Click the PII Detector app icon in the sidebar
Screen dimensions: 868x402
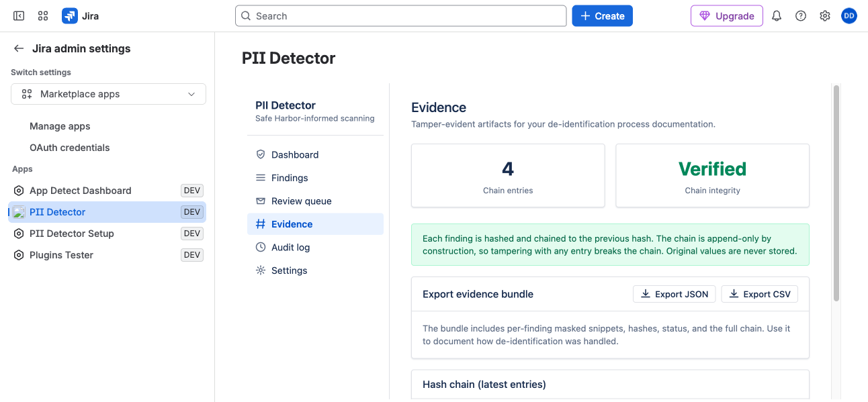coord(19,212)
